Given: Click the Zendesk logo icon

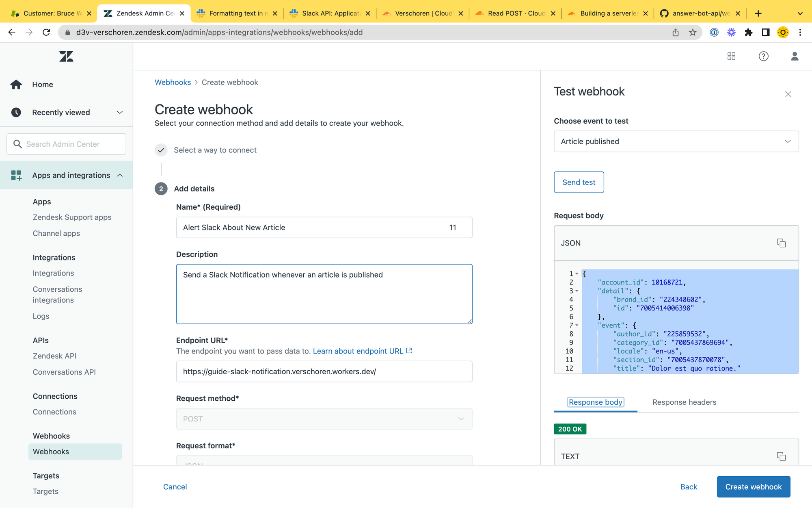Looking at the screenshot, I should click(66, 56).
